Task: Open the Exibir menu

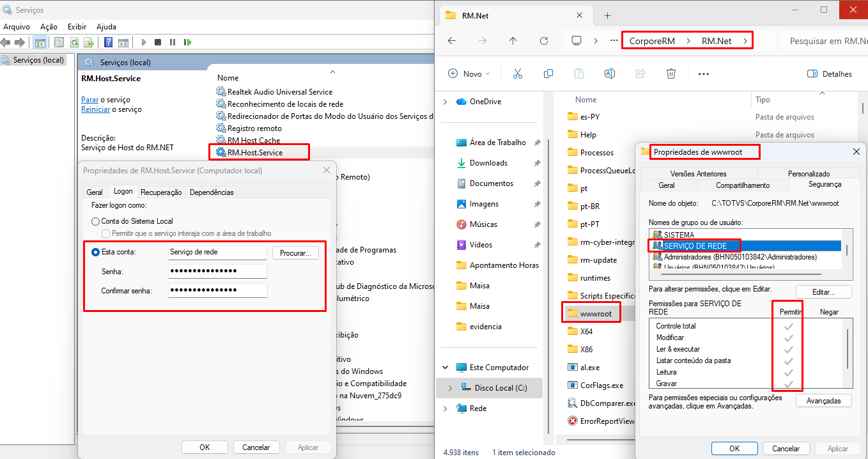Action: (77, 27)
